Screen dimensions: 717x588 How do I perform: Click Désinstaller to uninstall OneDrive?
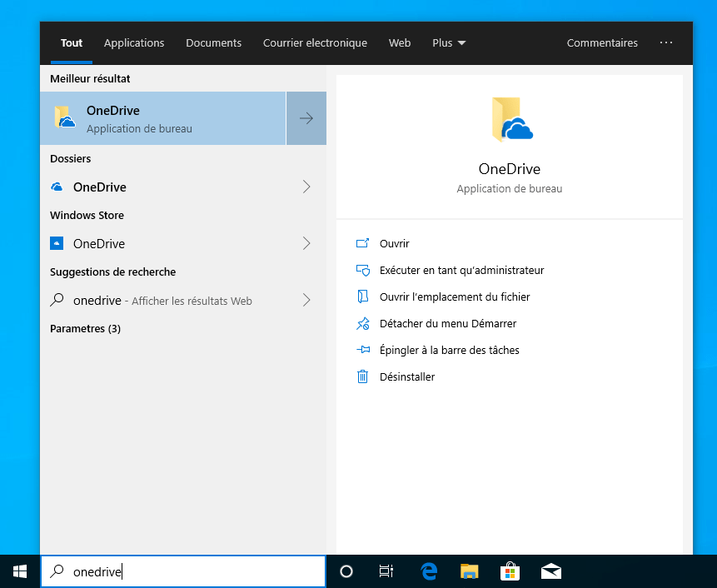click(x=407, y=376)
